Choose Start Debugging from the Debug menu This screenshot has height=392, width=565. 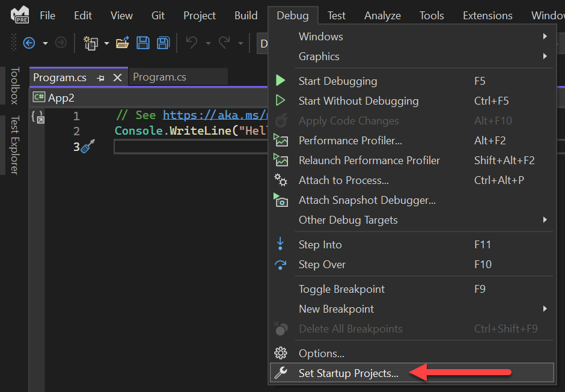(x=338, y=81)
